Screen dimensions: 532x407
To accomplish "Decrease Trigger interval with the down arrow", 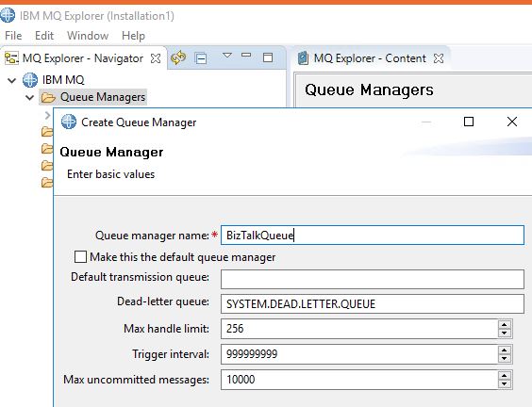I will 505,358.
